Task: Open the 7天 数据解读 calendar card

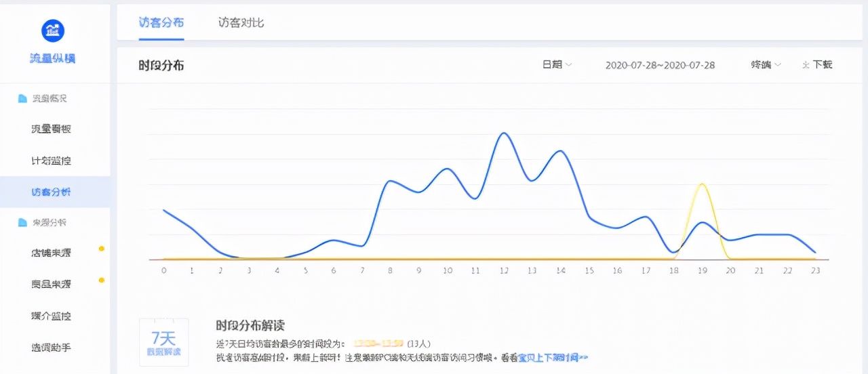Action: pos(164,342)
